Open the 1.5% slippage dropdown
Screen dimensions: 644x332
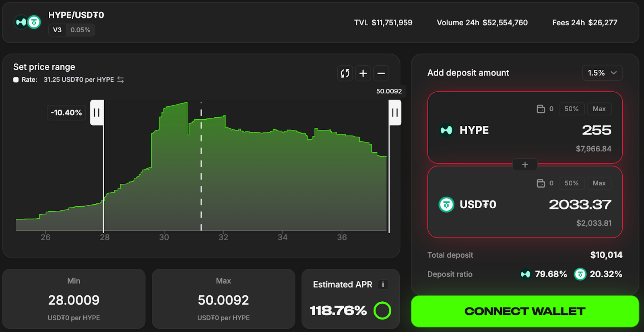602,73
